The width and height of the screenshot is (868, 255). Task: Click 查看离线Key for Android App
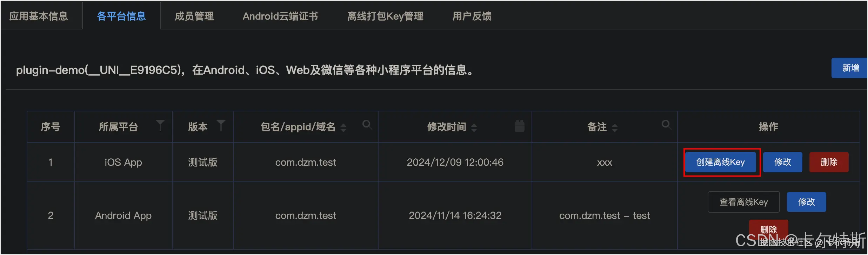pyautogui.click(x=744, y=202)
